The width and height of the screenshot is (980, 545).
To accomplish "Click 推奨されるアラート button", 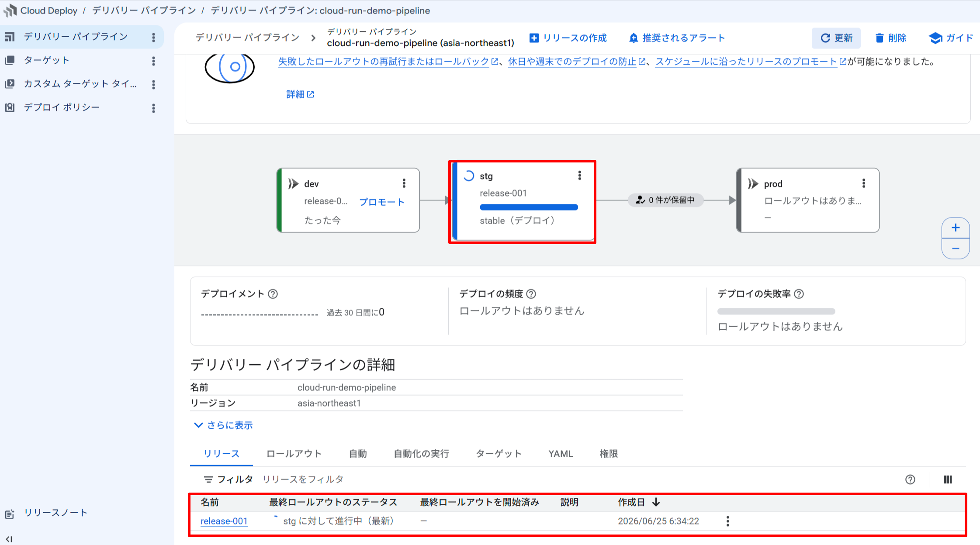I will (677, 38).
